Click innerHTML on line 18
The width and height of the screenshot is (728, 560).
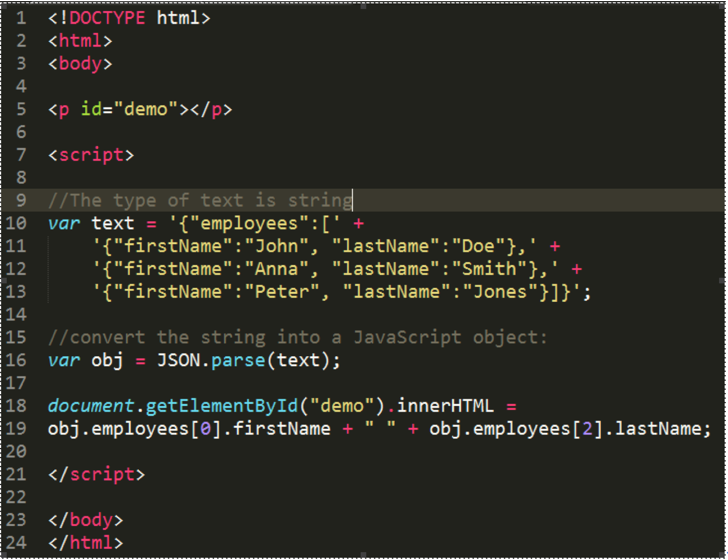tap(446, 406)
